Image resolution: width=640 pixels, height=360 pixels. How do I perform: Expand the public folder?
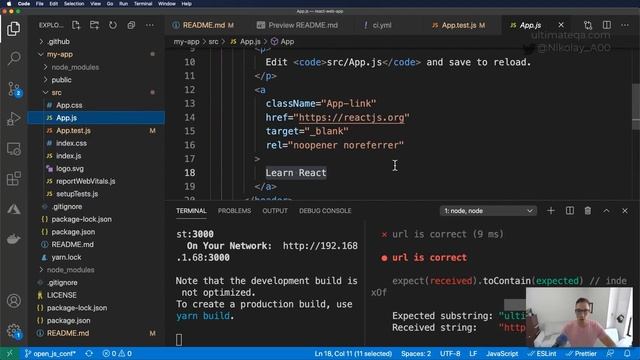tap(61, 80)
